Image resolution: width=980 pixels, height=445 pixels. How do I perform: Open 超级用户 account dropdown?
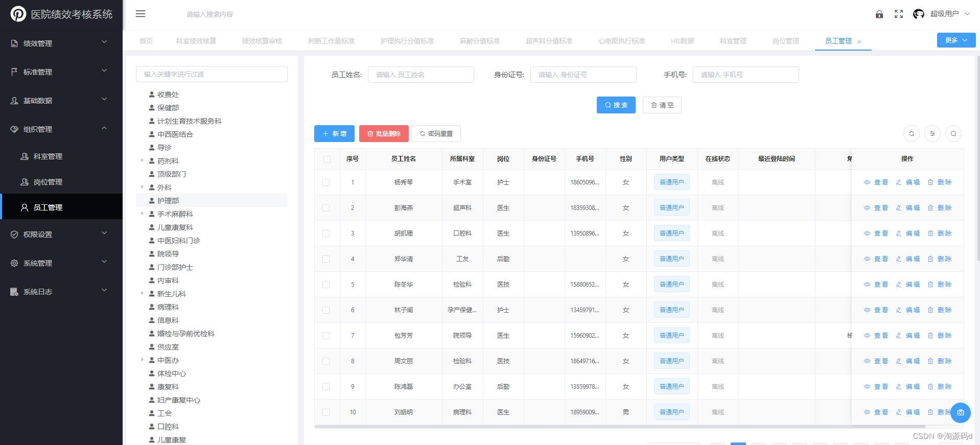point(950,14)
